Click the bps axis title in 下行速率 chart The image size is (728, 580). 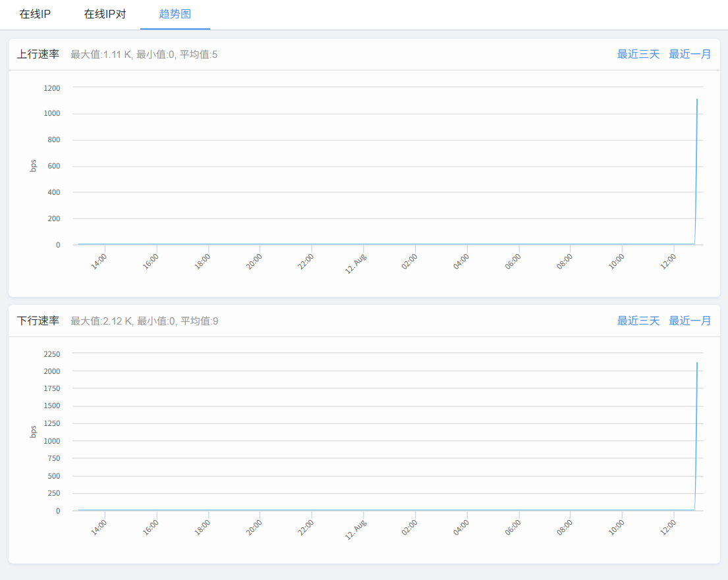[x=33, y=431]
